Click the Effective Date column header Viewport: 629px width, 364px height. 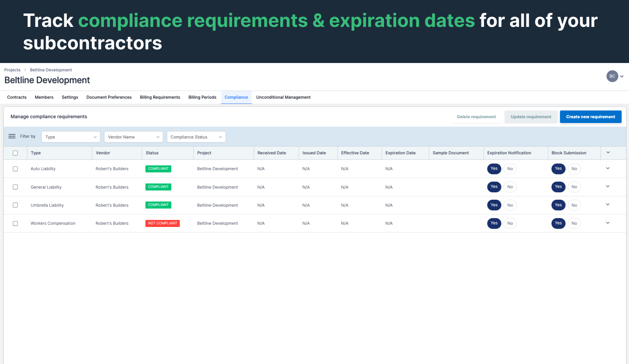click(359, 153)
